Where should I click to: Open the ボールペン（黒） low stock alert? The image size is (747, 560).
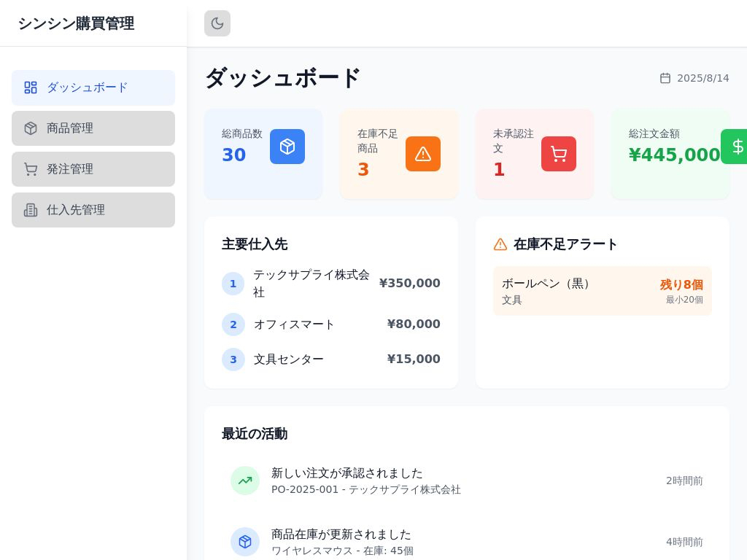click(603, 291)
